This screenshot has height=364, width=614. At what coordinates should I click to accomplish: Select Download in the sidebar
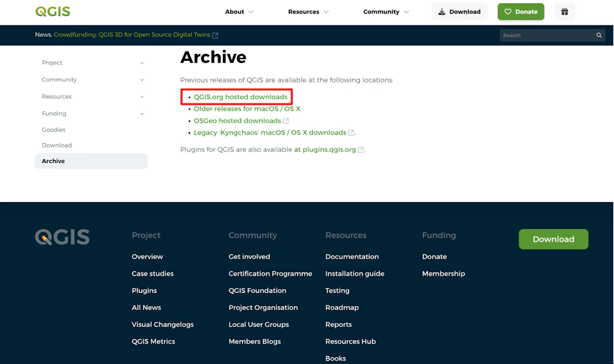[x=57, y=145]
